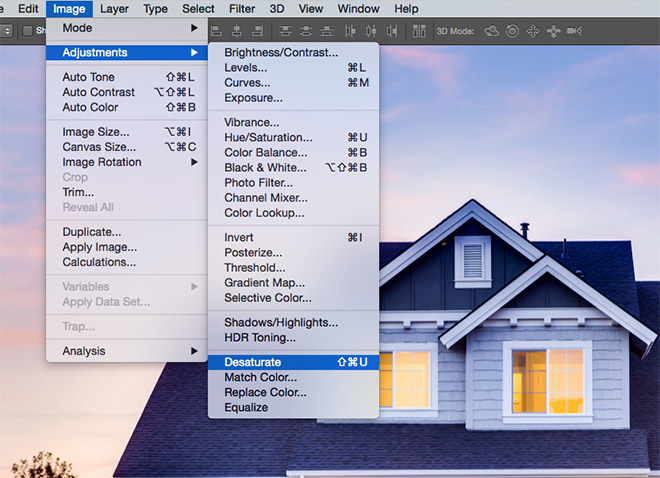The height and width of the screenshot is (478, 660).
Task: Choose Vibrance adjustment
Action: (293, 122)
